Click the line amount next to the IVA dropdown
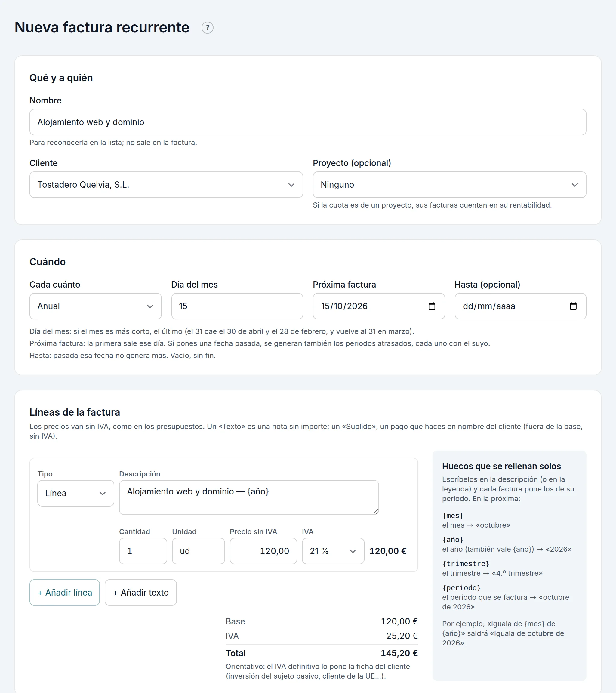The height and width of the screenshot is (693, 616). [388, 551]
